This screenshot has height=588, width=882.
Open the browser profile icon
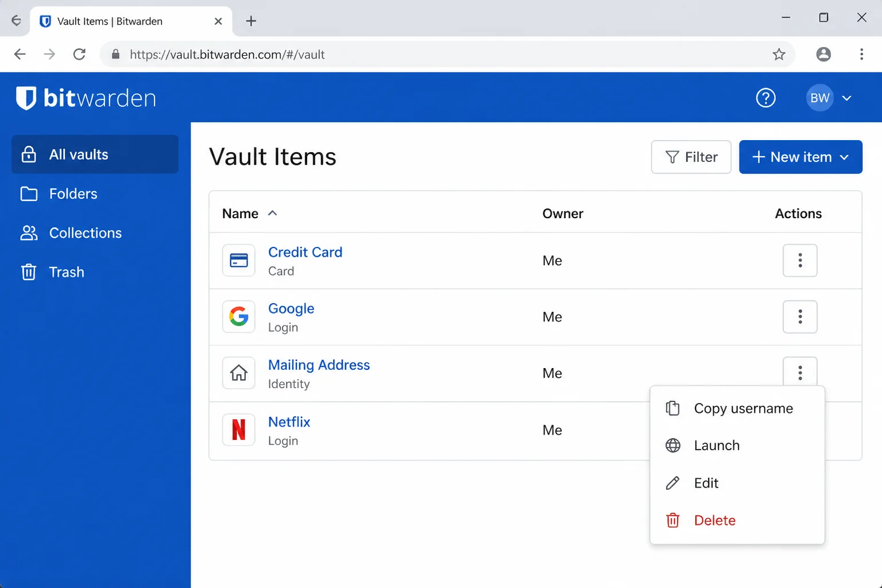coord(823,54)
